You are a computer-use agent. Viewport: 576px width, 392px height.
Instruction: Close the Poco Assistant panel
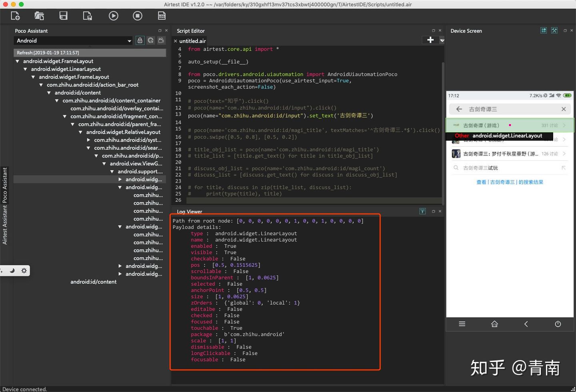point(166,31)
